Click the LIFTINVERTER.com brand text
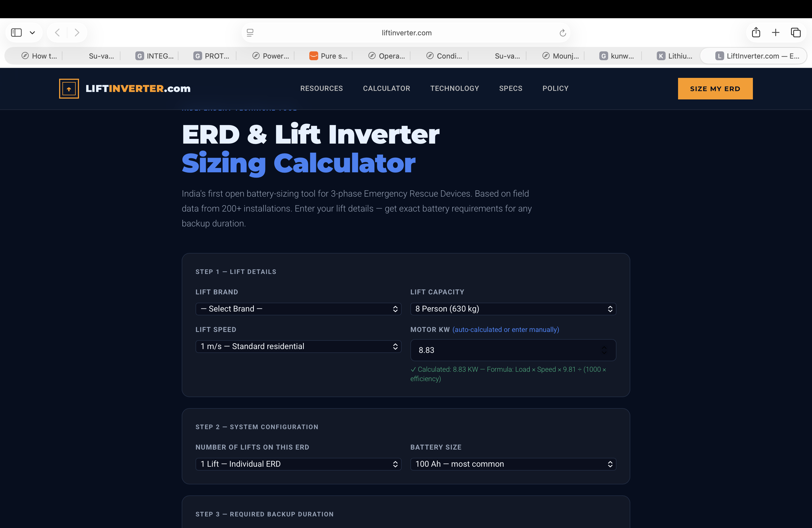Screen dimensions: 812x528 [x=138, y=89]
